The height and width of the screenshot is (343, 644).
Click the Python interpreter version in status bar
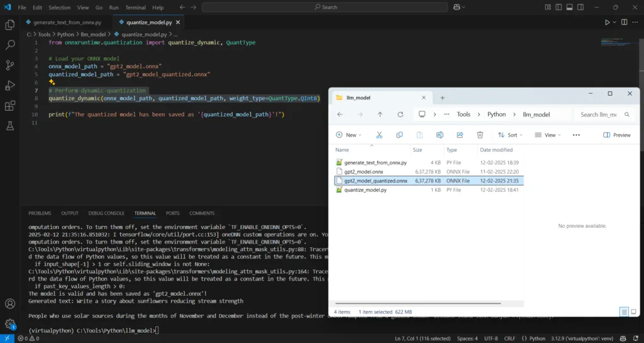(x=582, y=339)
